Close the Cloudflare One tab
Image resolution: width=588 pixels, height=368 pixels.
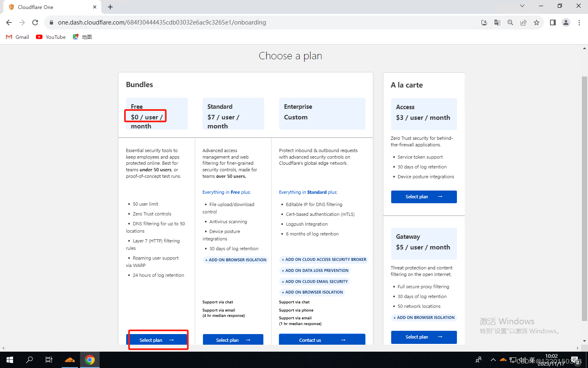[x=95, y=7]
